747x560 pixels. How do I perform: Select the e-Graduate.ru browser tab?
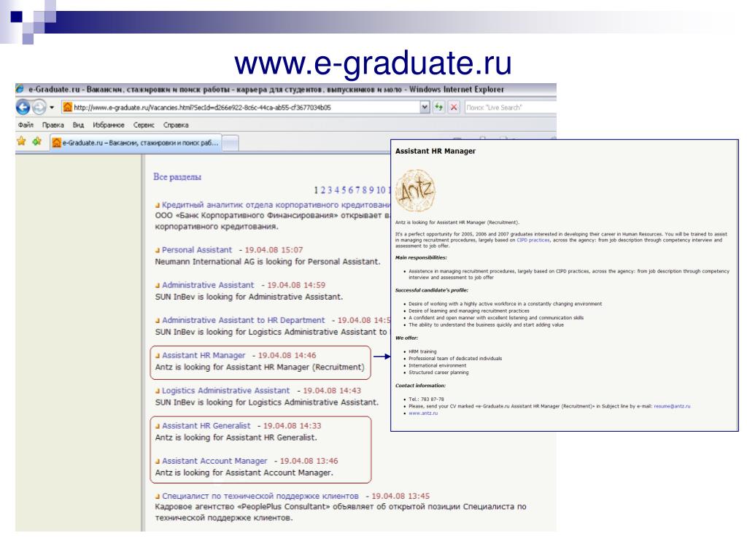click(136, 142)
